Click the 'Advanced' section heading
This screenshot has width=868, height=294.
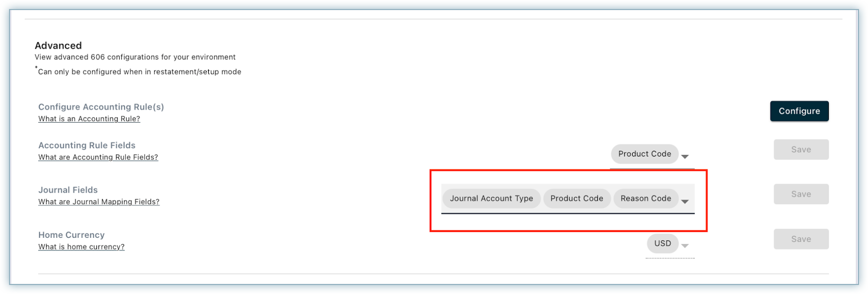(x=58, y=46)
